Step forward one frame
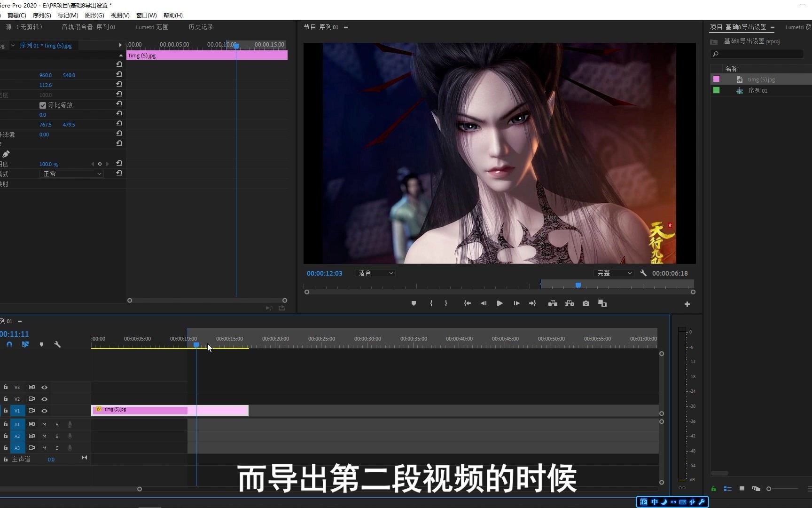The width and height of the screenshot is (812, 508). (516, 303)
